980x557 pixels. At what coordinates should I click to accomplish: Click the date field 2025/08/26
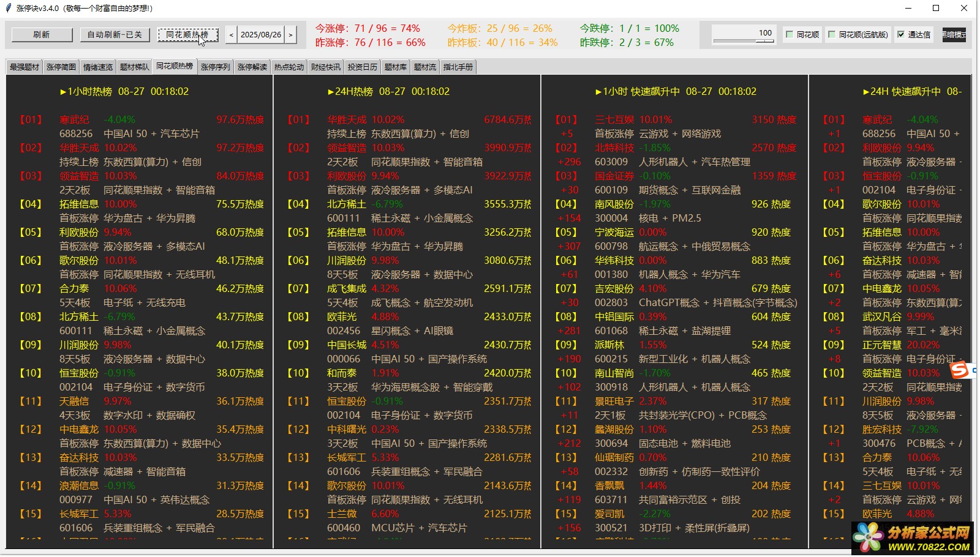point(261,35)
